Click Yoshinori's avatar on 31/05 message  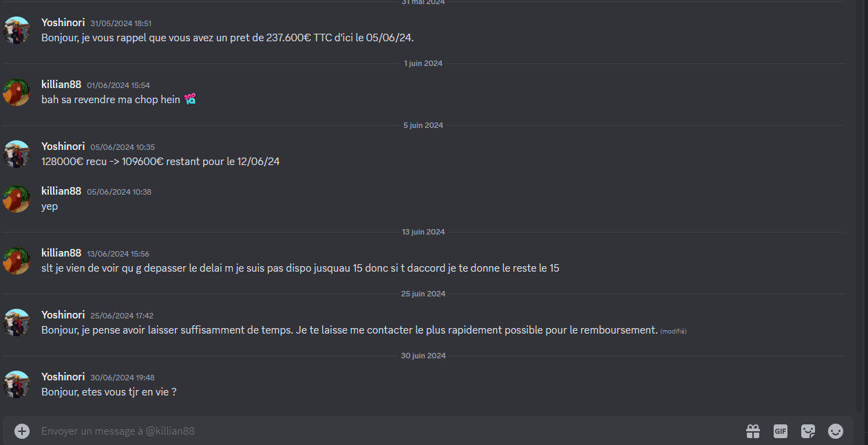click(17, 30)
